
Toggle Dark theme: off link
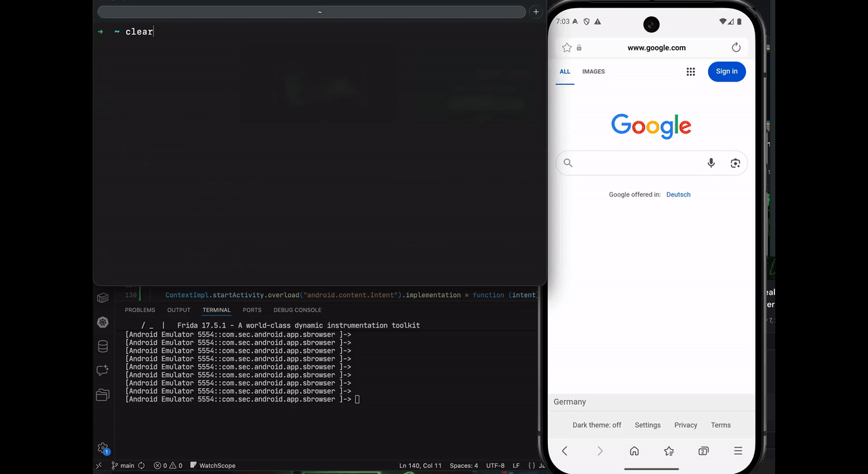[597, 425]
